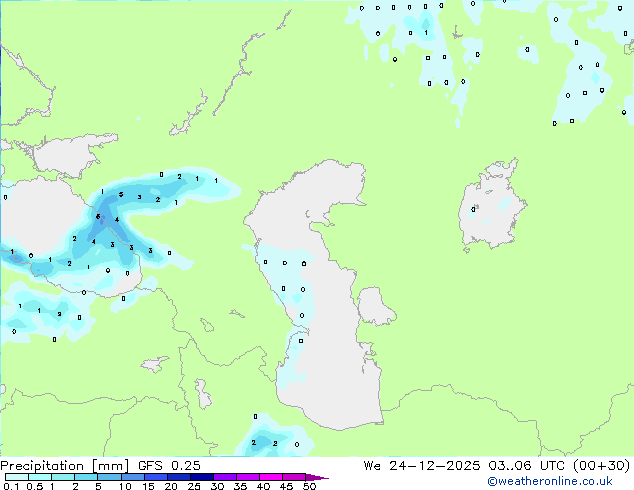This screenshot has height=490, width=634.
Task: Select the 15–20 mm blue legend swatch
Action: (x=155, y=477)
